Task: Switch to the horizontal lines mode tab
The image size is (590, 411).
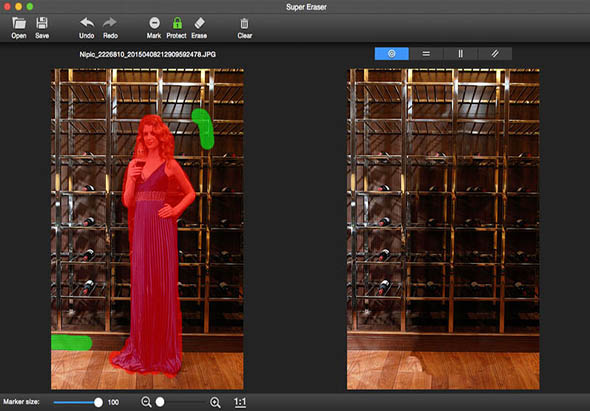Action: 426,54
